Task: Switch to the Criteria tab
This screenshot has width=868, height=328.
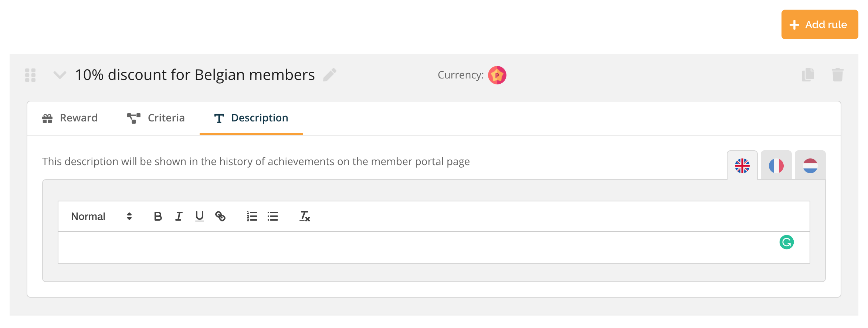Action: tap(156, 118)
